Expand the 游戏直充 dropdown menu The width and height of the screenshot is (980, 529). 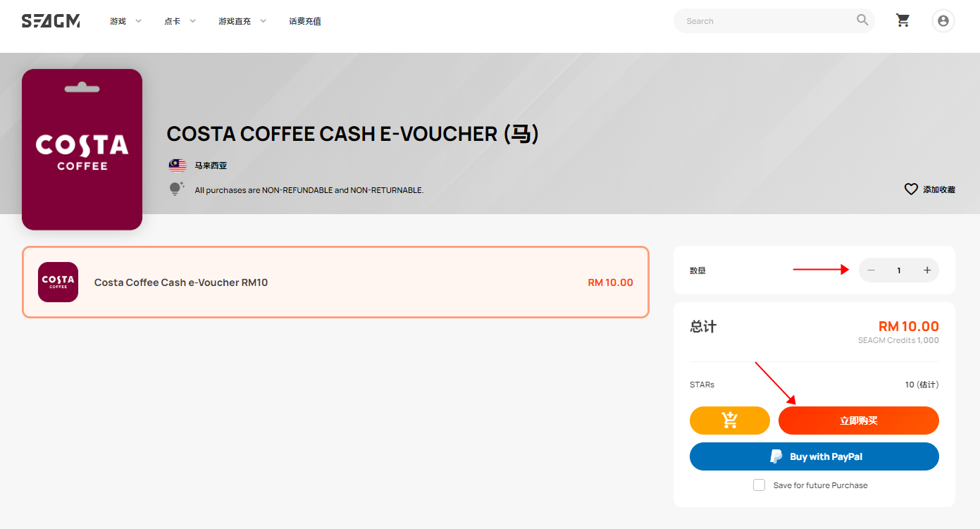[x=242, y=21]
